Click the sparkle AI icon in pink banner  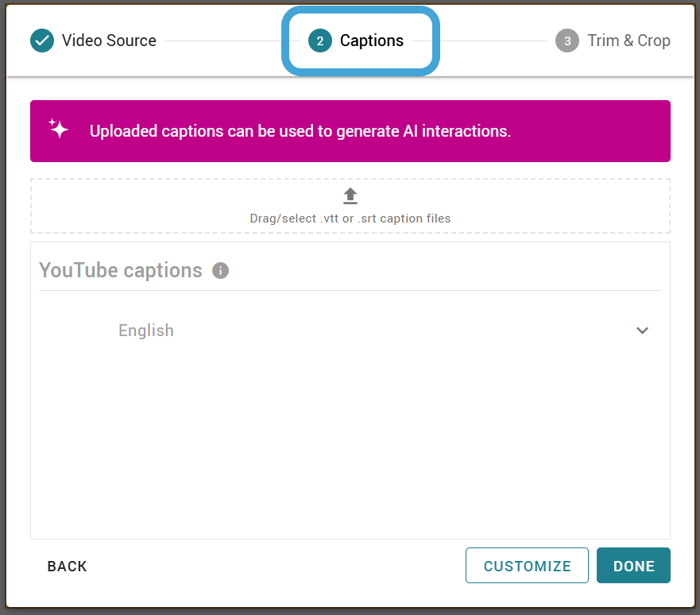pyautogui.click(x=59, y=129)
